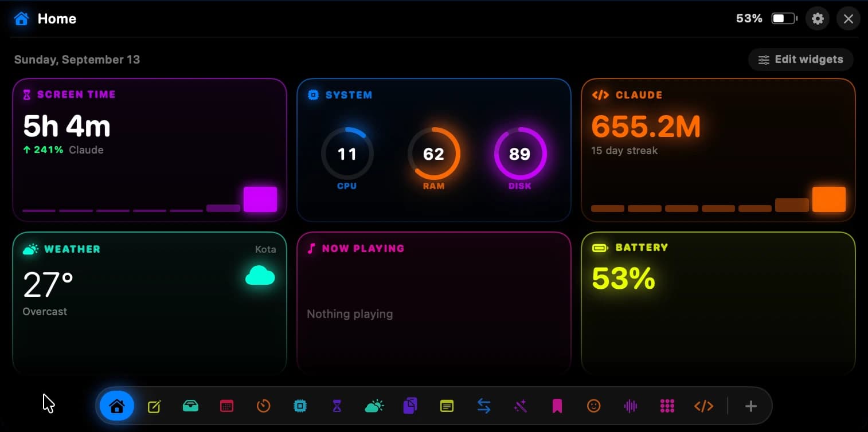Click the Weather heading cloud-sun icon
Screen dimensions: 868x432
(x=30, y=249)
